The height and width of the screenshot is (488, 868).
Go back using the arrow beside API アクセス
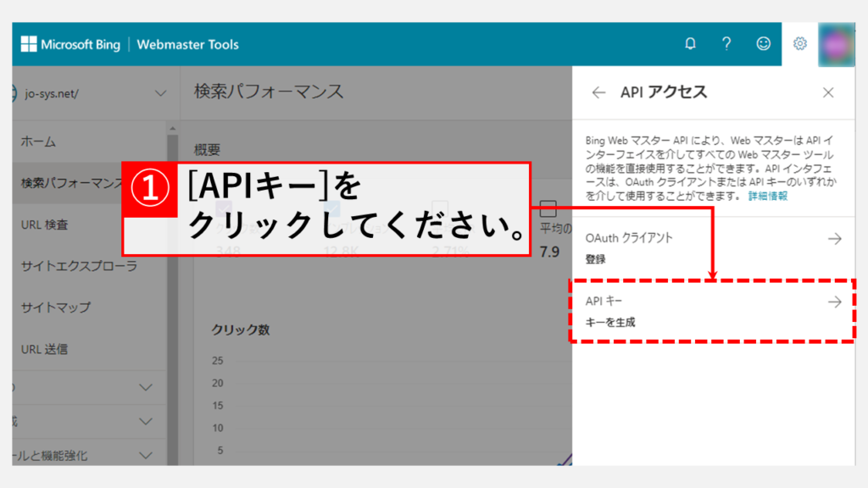click(x=599, y=92)
